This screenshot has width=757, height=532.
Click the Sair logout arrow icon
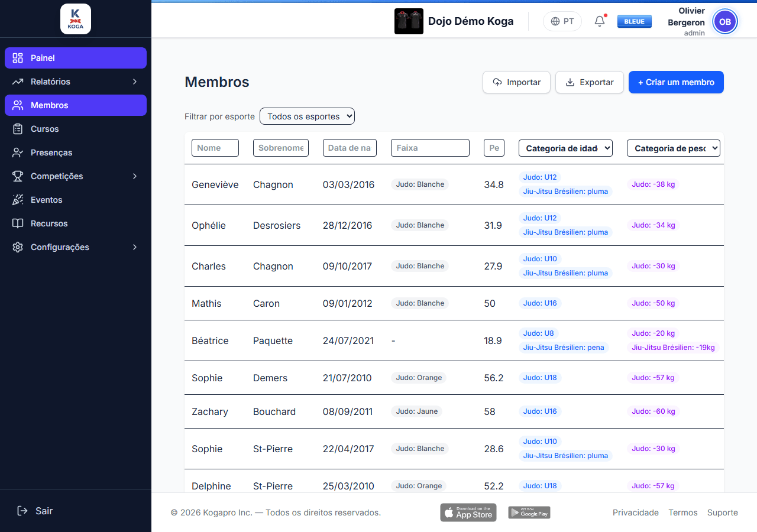click(22, 511)
